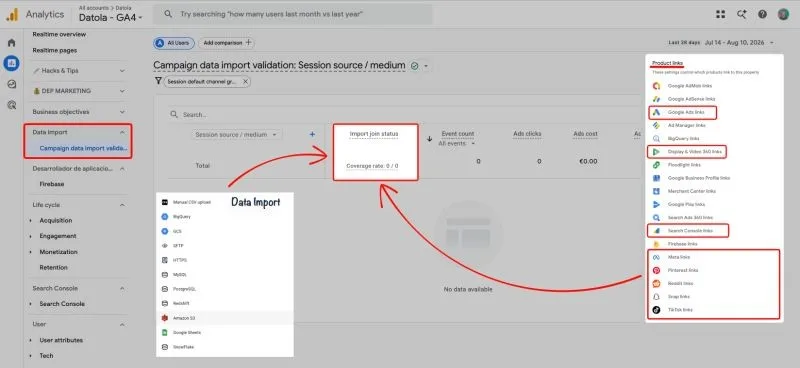Expand the Hacks & Tips section

pos(122,70)
